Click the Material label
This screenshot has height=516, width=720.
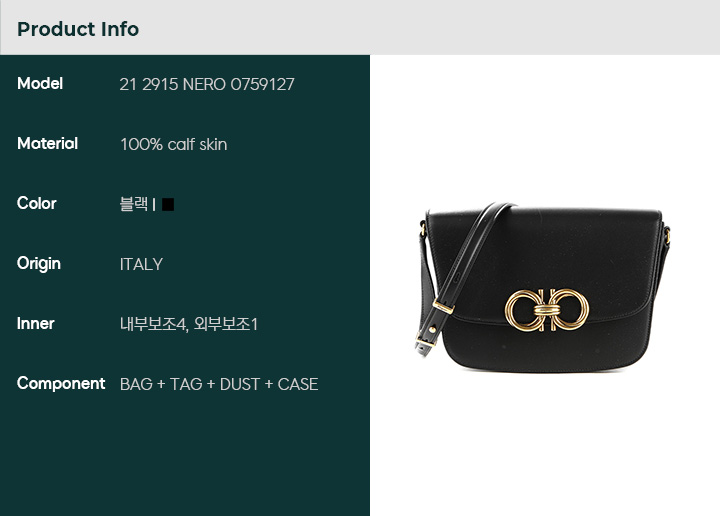pos(47,144)
